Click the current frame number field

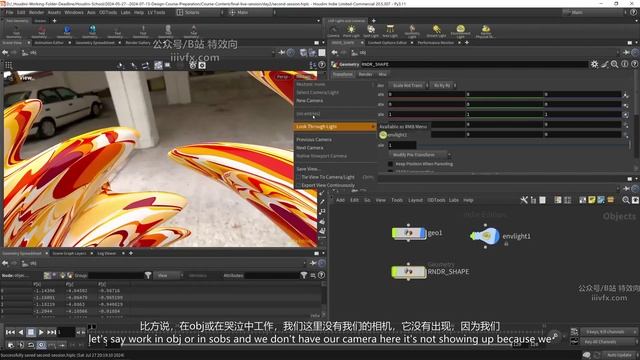click(66, 332)
